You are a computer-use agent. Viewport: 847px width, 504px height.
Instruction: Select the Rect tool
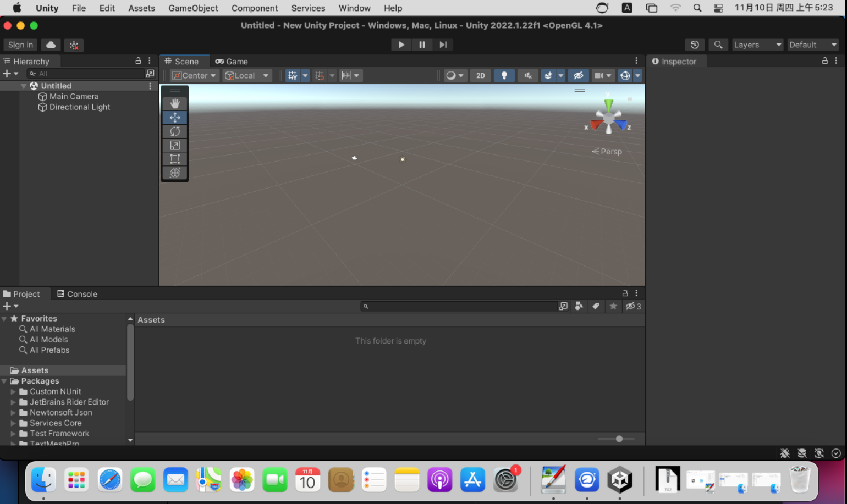click(x=175, y=159)
